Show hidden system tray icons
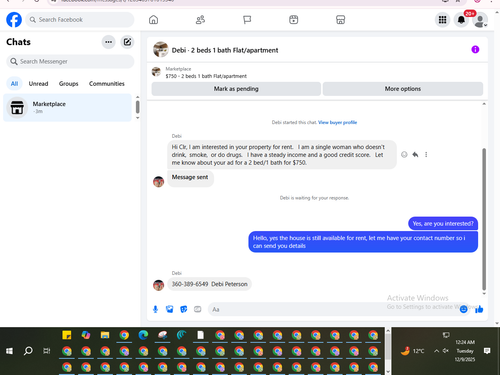The image size is (500, 375). tap(436, 351)
